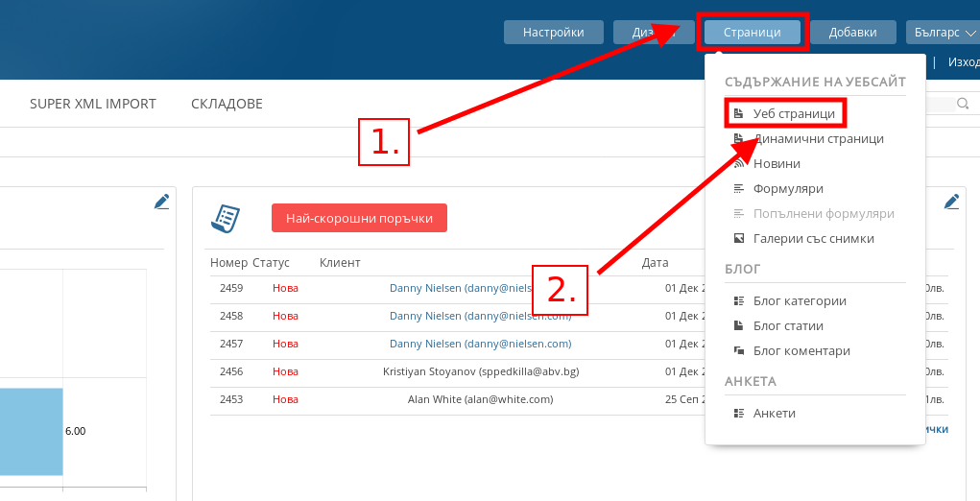Open the Добавки menu

[x=852, y=33]
